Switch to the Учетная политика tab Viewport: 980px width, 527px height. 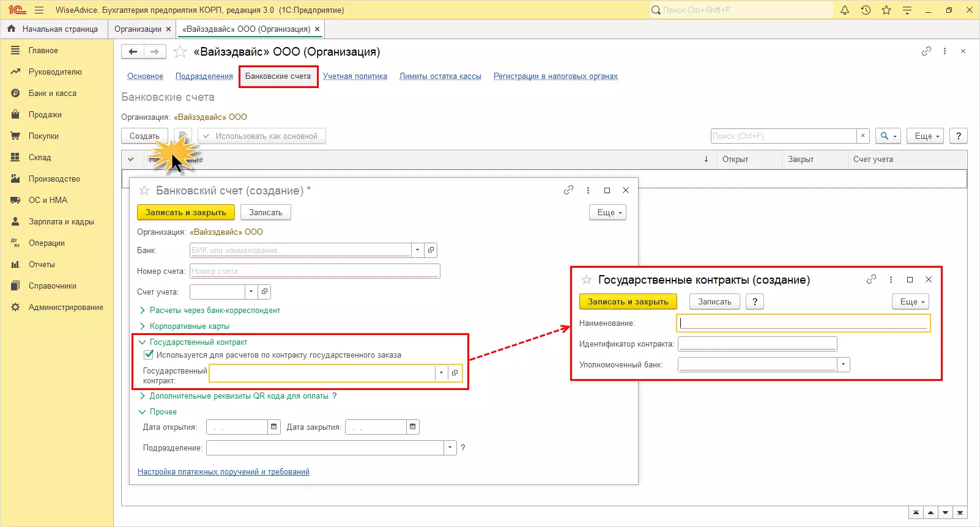coord(355,76)
